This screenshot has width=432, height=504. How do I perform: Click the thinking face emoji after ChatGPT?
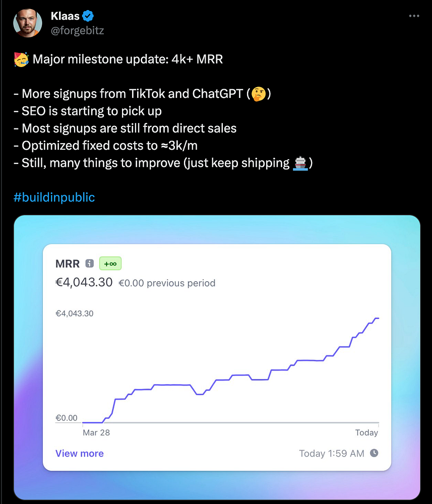tap(259, 94)
